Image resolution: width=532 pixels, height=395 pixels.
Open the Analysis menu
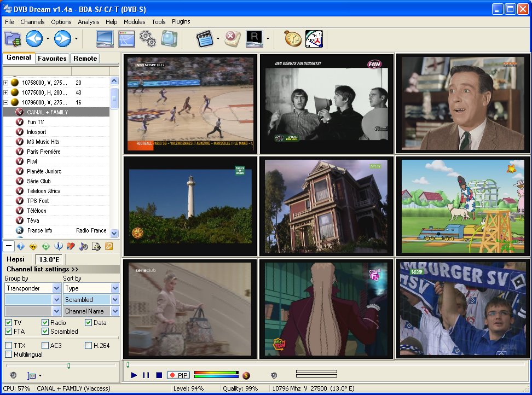89,22
